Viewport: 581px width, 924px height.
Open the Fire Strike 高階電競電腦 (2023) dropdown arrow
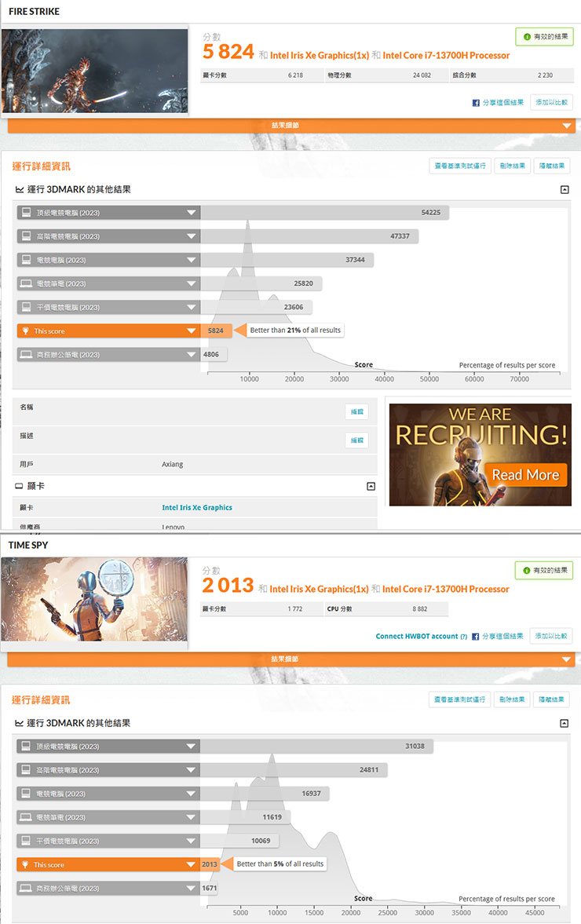(x=191, y=236)
